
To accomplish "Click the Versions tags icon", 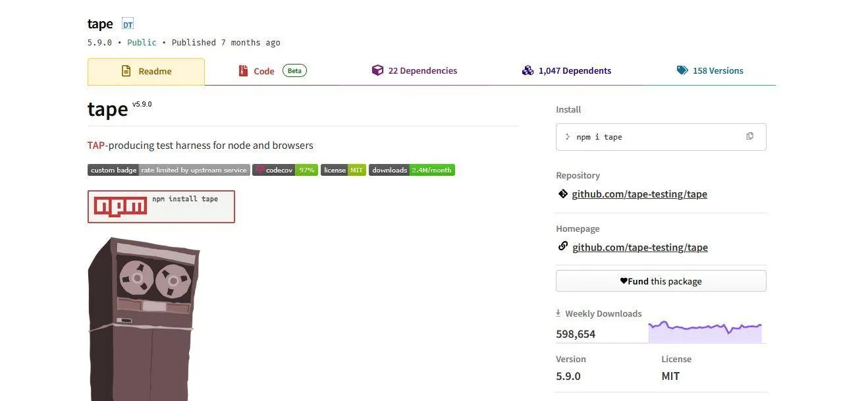I will pyautogui.click(x=682, y=70).
